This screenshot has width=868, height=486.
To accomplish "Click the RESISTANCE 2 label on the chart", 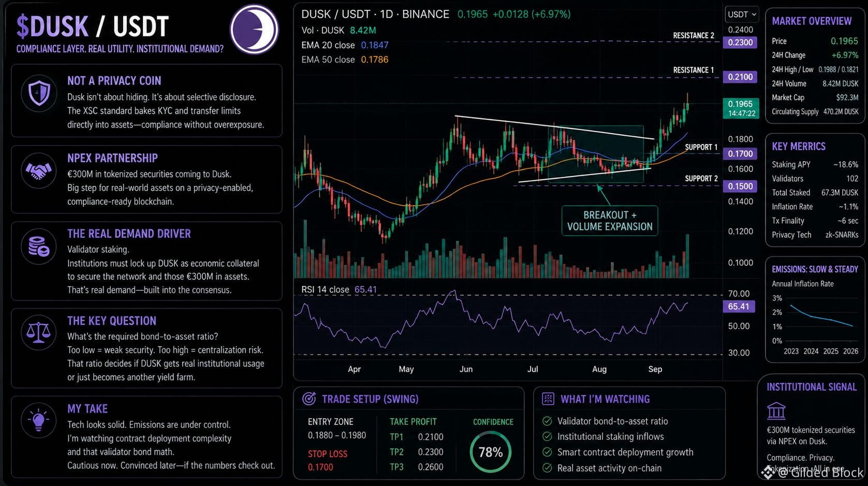I will 694,36.
